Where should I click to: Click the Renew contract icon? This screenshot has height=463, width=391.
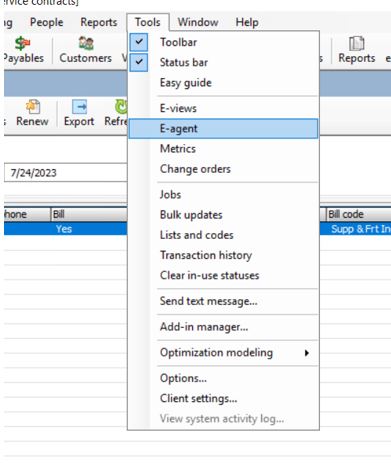point(32,113)
